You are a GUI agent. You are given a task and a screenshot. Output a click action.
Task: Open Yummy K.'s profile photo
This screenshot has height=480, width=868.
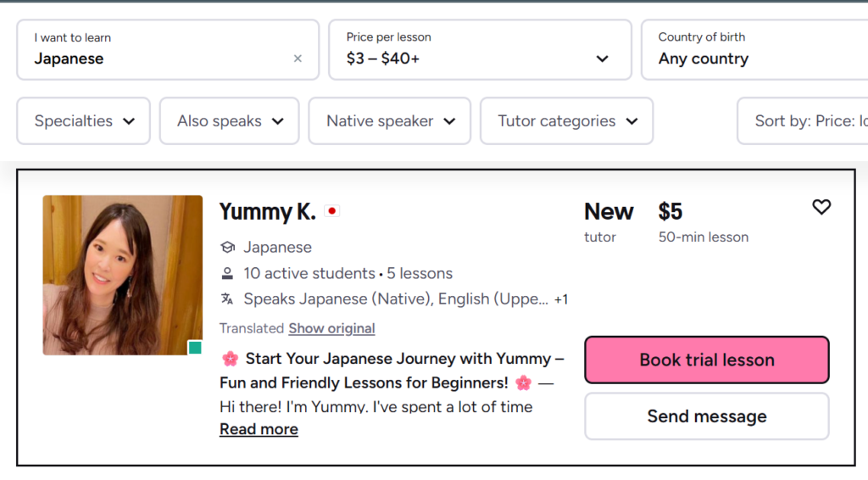[122, 275]
